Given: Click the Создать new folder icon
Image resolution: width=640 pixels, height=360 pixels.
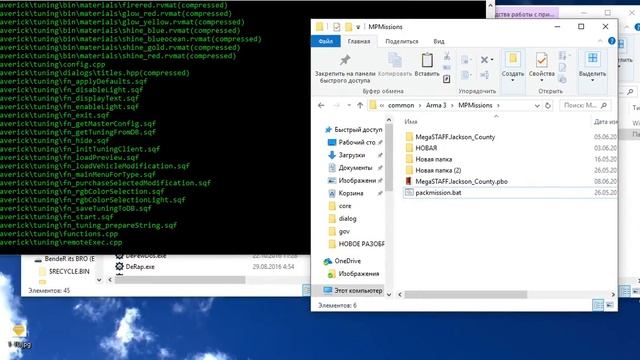Looking at the screenshot, I should [x=513, y=60].
